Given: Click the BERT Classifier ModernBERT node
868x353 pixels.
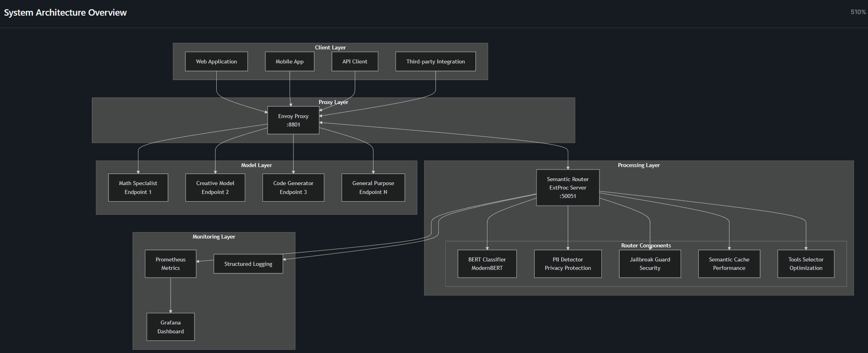Looking at the screenshot, I should 487,264.
